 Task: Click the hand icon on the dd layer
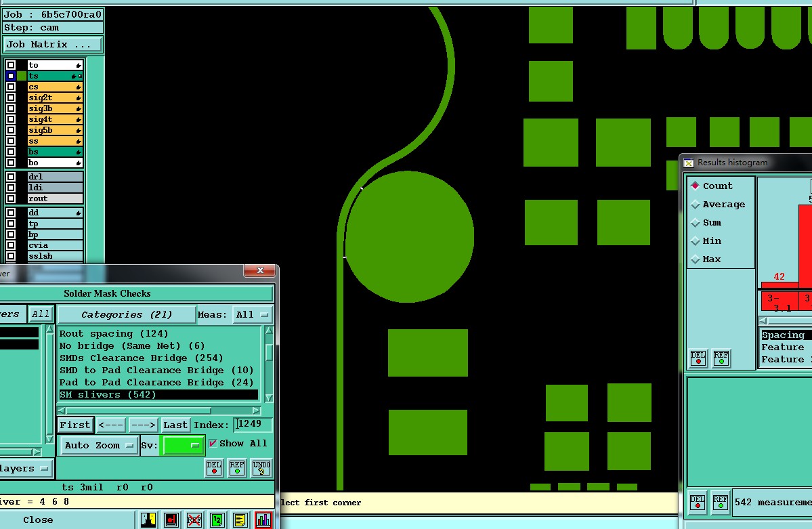[x=79, y=213]
